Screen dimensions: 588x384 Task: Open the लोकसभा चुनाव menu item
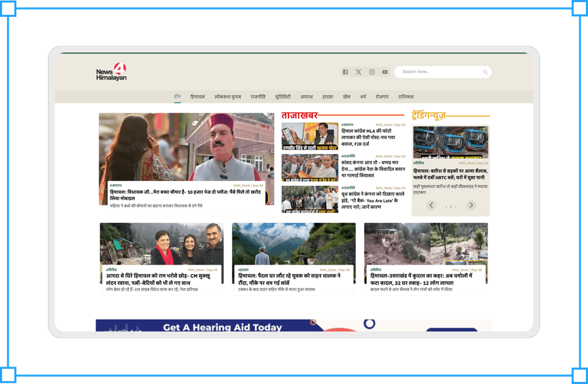228,96
